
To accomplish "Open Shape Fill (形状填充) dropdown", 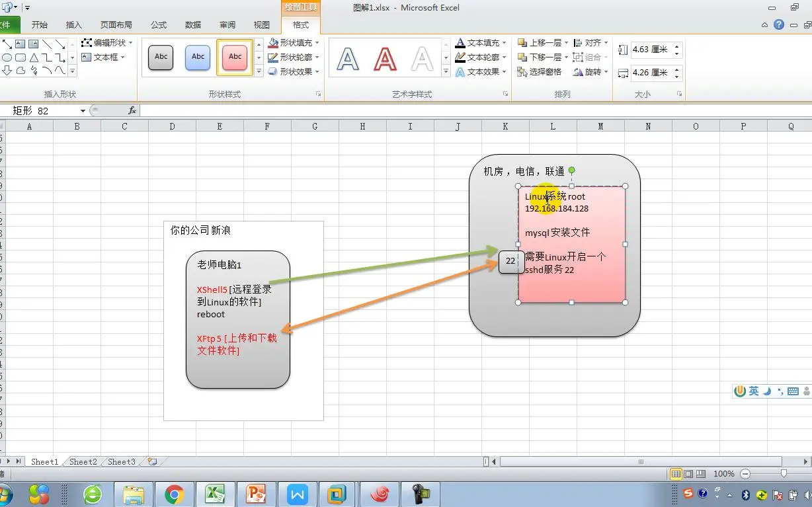I will point(294,42).
